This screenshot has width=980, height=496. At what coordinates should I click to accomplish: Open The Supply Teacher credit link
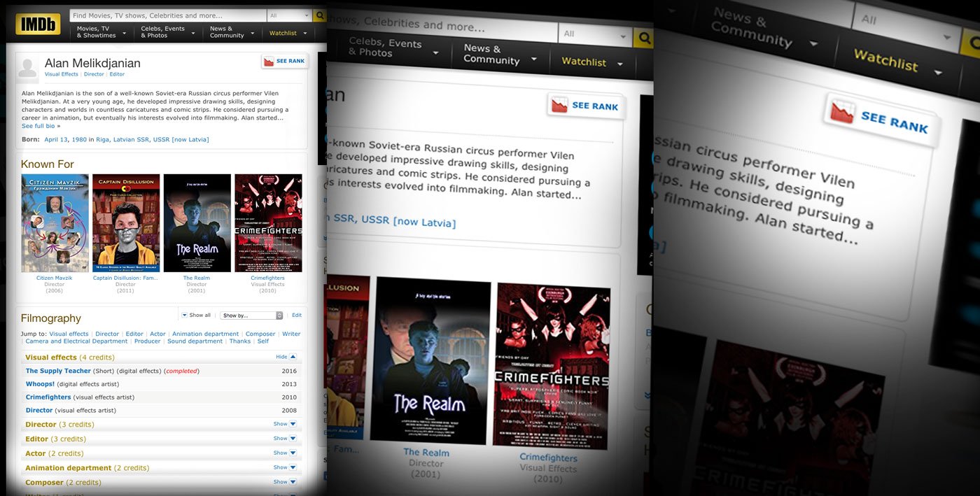[58, 371]
